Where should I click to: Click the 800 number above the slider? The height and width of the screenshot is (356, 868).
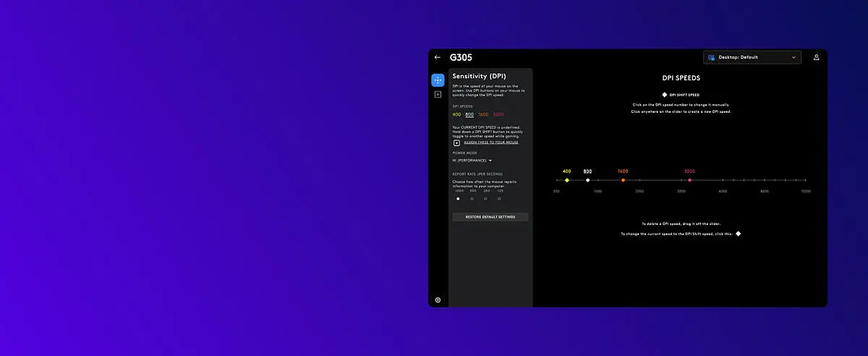[x=587, y=171]
